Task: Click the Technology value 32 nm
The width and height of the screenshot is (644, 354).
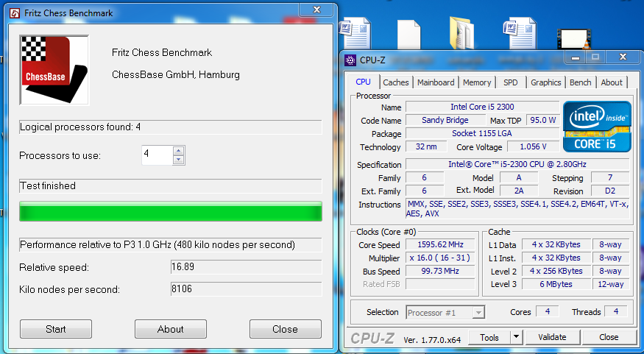Action: click(x=426, y=146)
